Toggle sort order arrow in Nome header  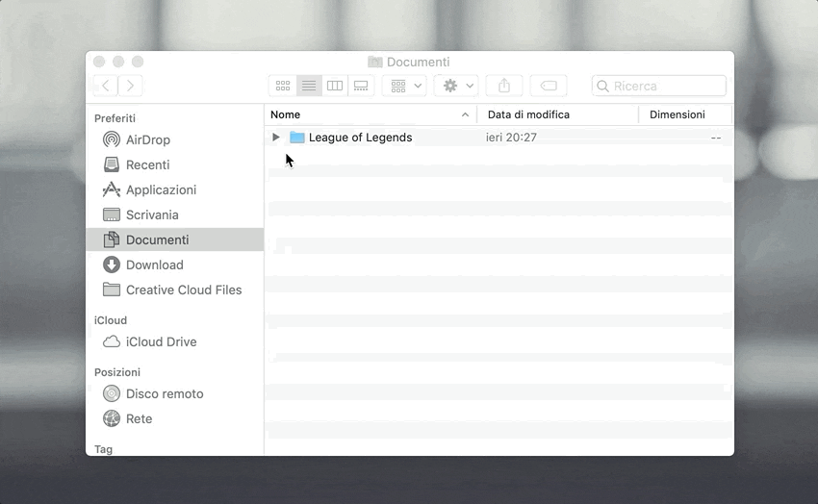(x=465, y=114)
